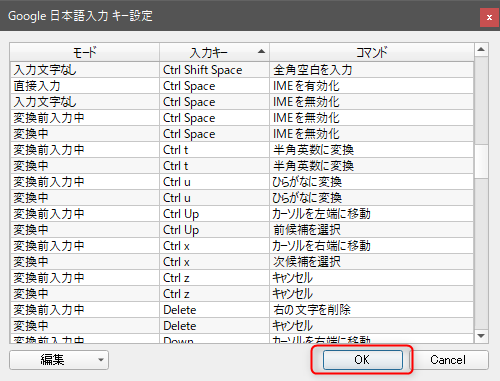Select キャンセル in 変換中 Ctrl z row
The height and width of the screenshot is (381, 500).
372,294
